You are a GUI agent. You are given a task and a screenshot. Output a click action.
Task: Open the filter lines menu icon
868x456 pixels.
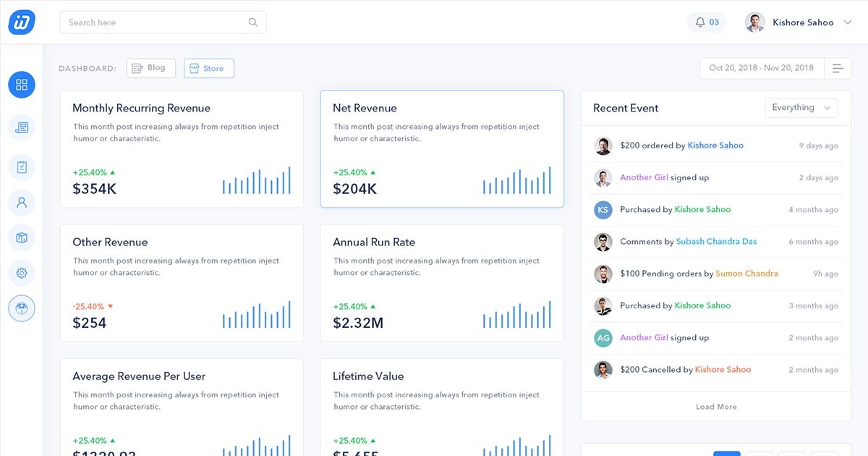pyautogui.click(x=838, y=68)
